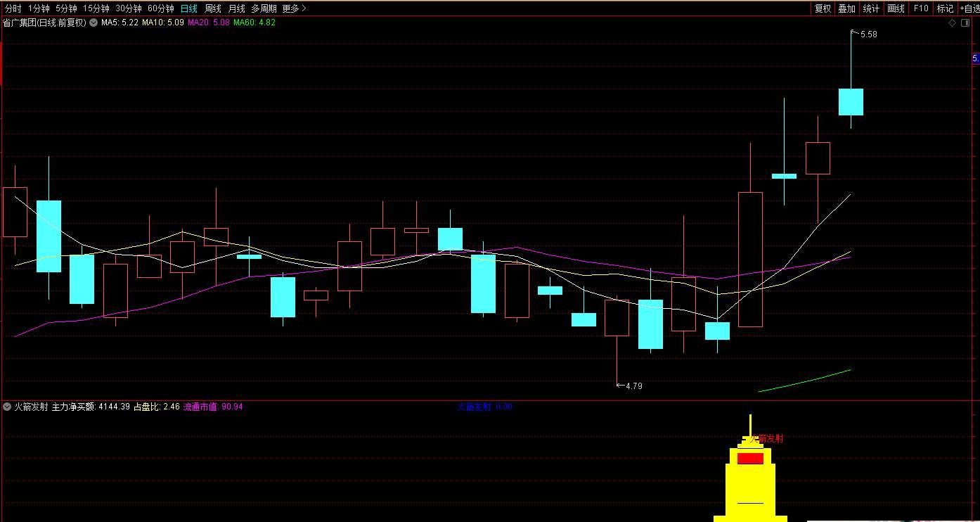The image size is (980, 522).
Task: Click the red rocket launch signal marker
Action: point(750,459)
